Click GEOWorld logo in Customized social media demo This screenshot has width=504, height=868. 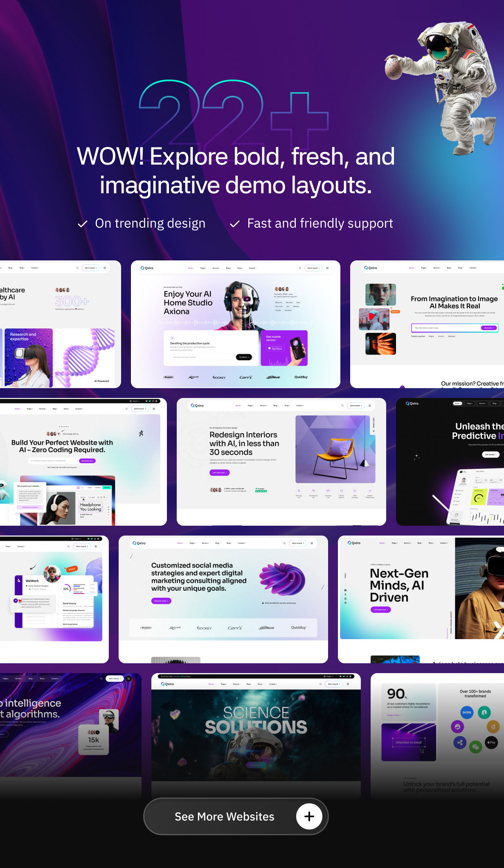tap(267, 628)
